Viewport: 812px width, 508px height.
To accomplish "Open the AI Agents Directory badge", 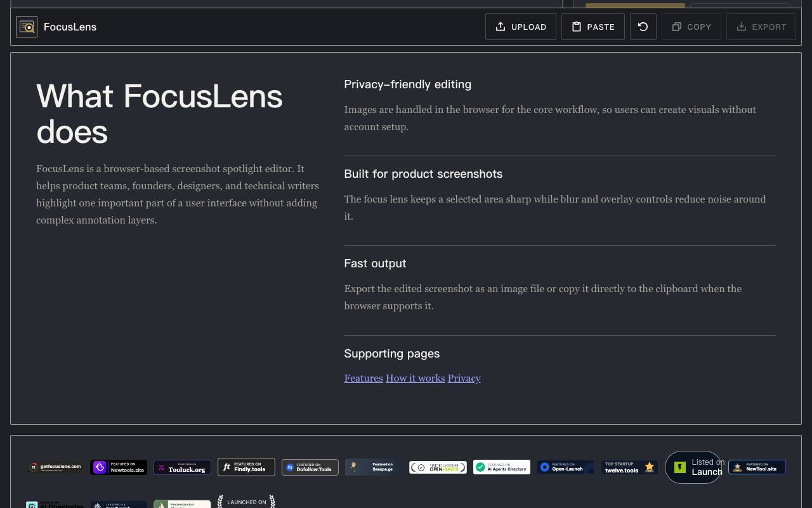I will [x=502, y=467].
